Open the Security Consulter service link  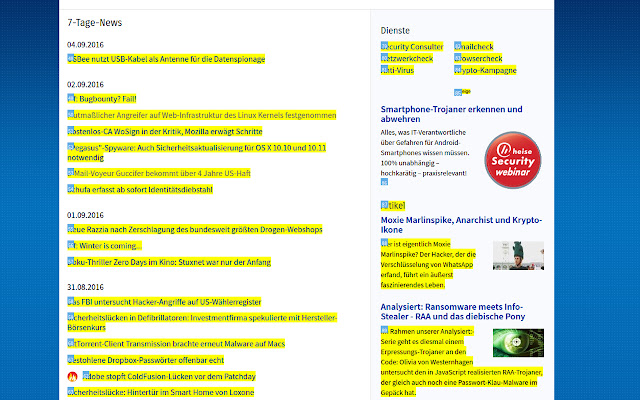pos(412,46)
